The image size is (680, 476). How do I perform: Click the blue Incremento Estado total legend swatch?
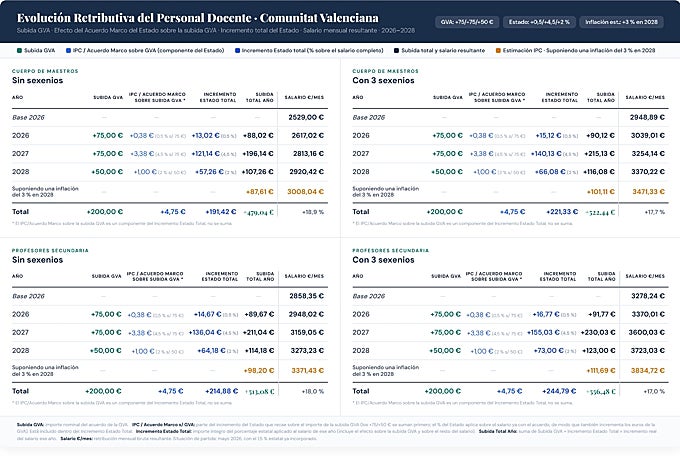[237, 51]
